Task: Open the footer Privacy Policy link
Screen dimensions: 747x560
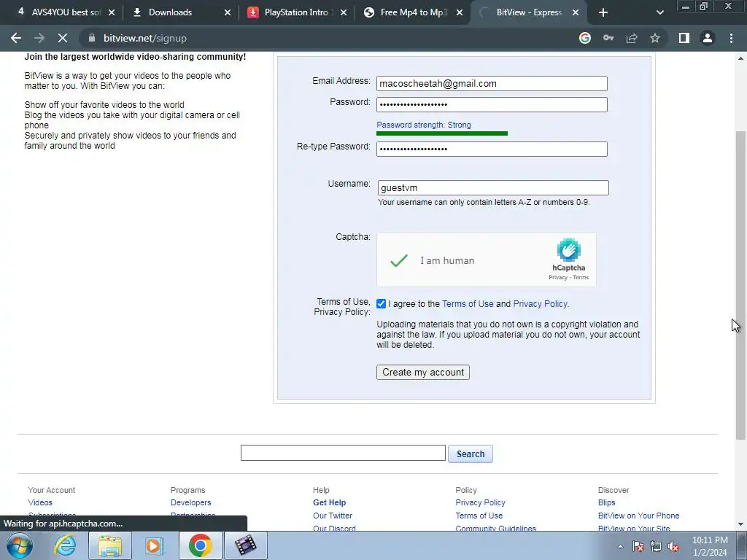Action: [x=480, y=502]
